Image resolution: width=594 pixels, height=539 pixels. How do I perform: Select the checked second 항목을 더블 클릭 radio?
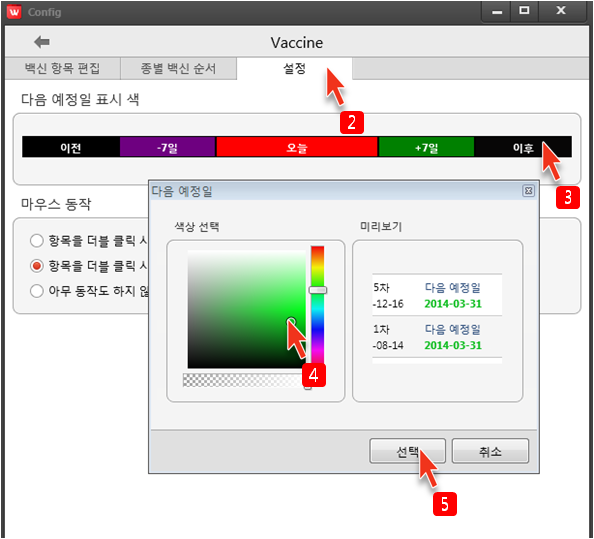(37, 266)
